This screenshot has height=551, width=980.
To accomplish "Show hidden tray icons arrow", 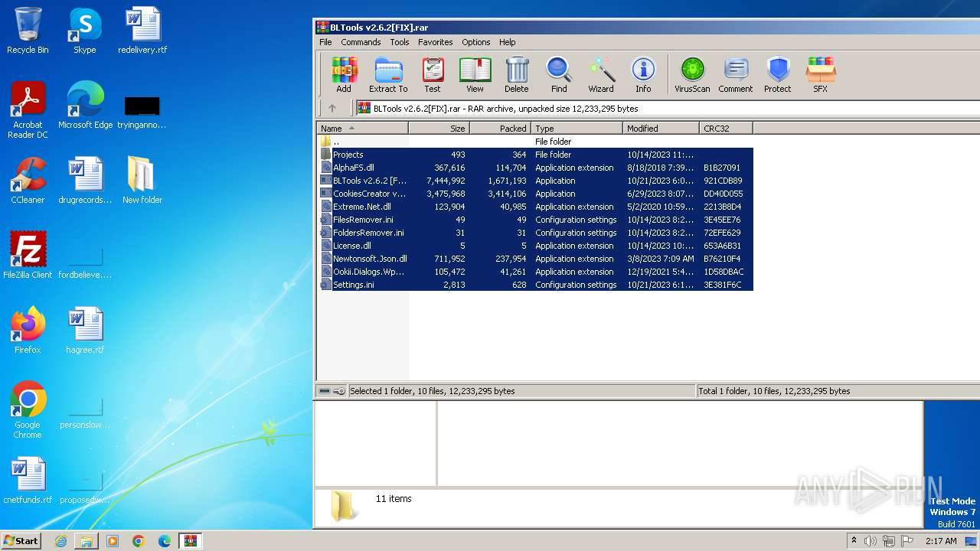I will pyautogui.click(x=854, y=540).
